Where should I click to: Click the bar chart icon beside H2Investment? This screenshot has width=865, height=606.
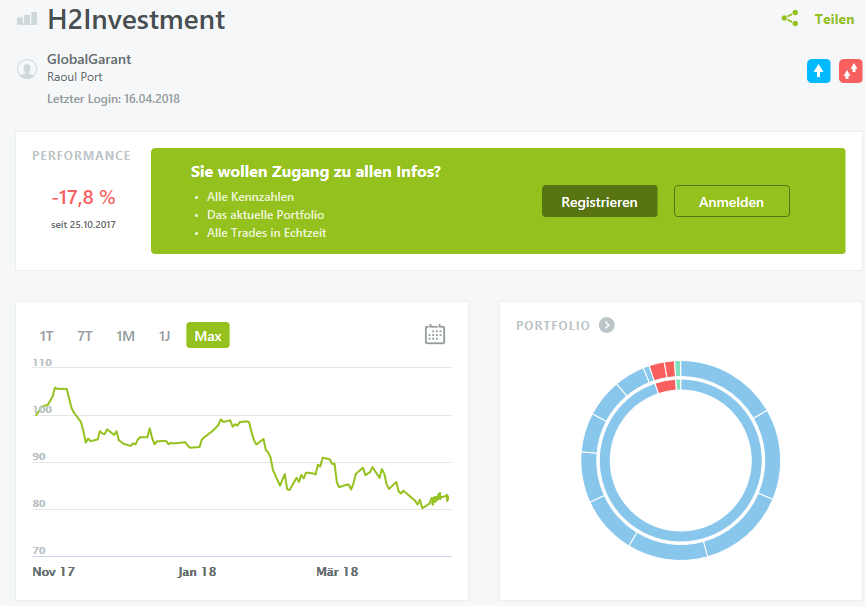coord(27,19)
